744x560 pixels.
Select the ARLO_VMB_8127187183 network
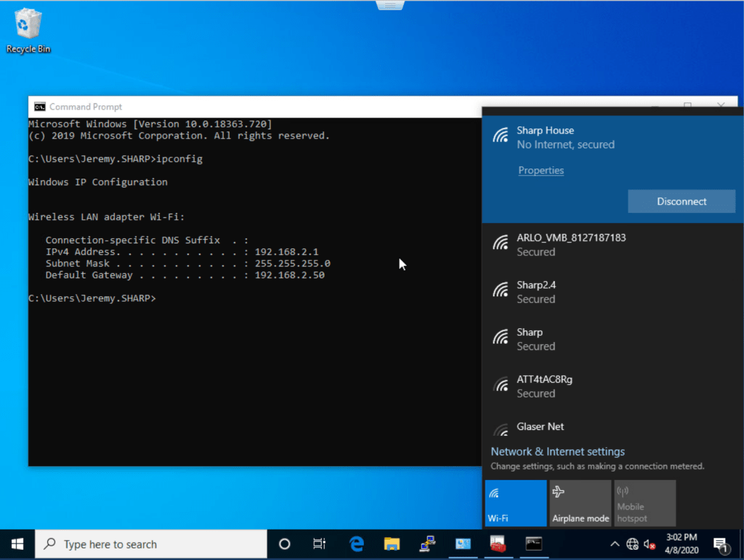(x=612, y=245)
